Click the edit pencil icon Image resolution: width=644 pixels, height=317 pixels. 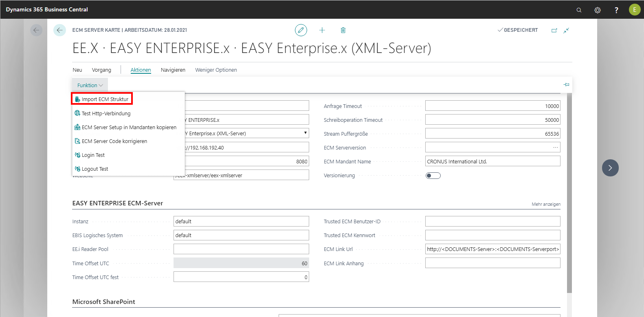point(301,30)
